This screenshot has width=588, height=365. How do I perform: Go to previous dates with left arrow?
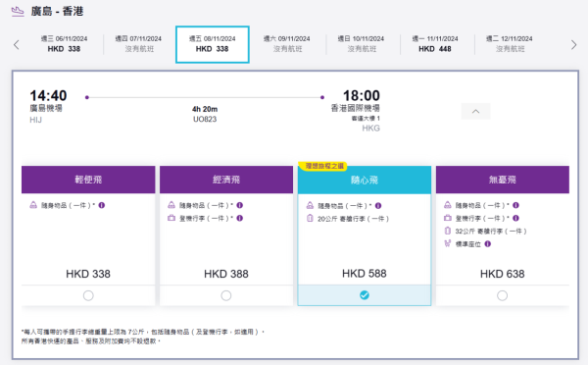click(16, 45)
